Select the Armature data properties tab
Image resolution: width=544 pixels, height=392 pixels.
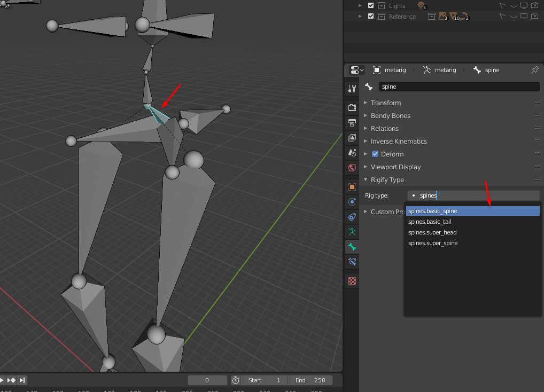pyautogui.click(x=352, y=232)
